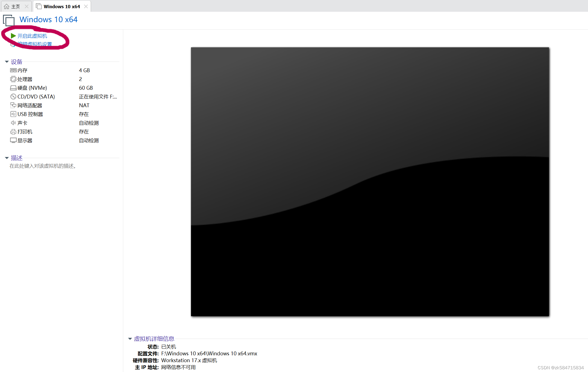This screenshot has width=588, height=372.
Task: Click the memory 内存 device icon
Action: (13, 70)
